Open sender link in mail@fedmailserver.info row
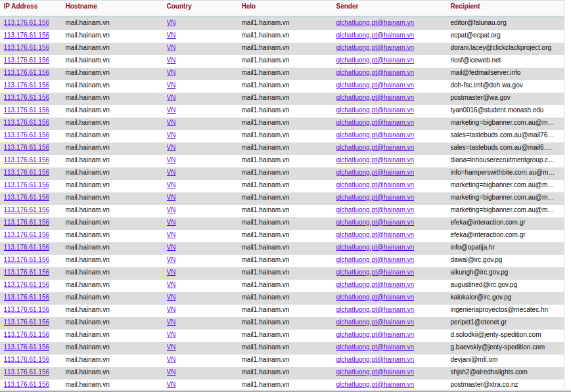This screenshot has width=571, height=392. (375, 72)
